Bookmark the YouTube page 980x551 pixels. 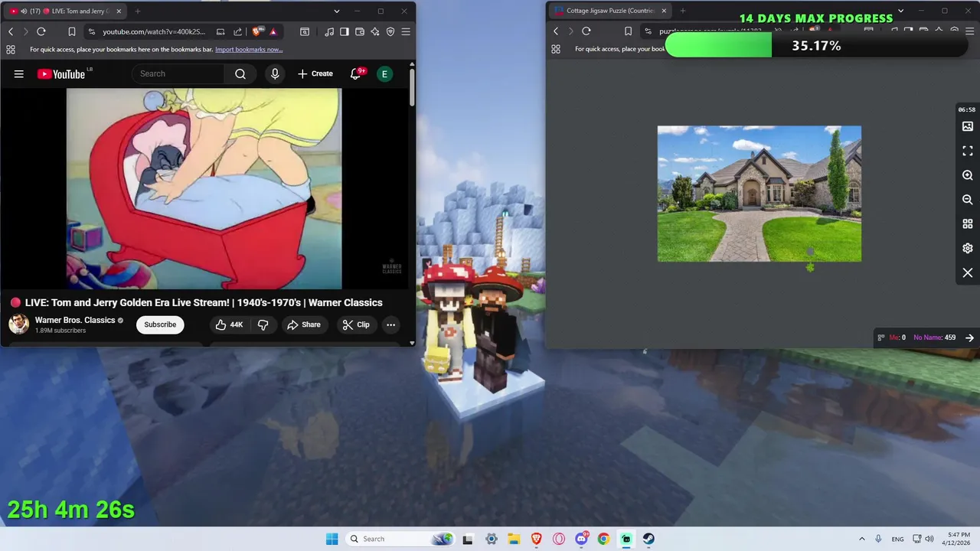click(x=71, y=31)
